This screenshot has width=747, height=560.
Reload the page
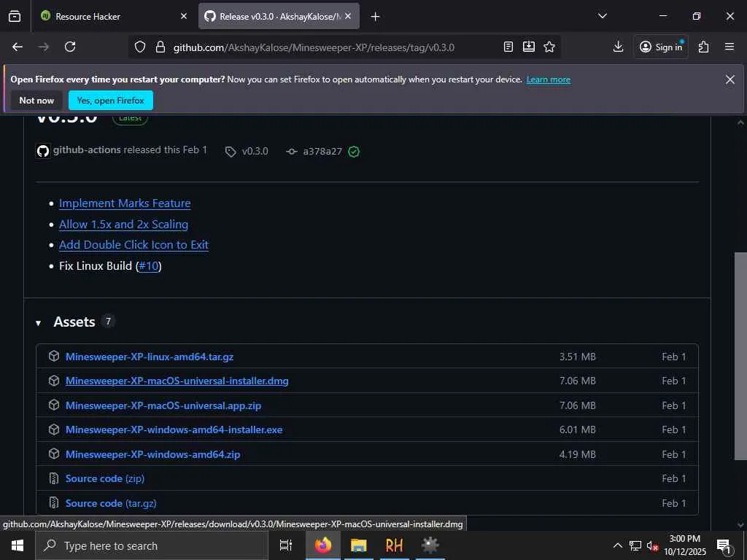click(x=70, y=47)
